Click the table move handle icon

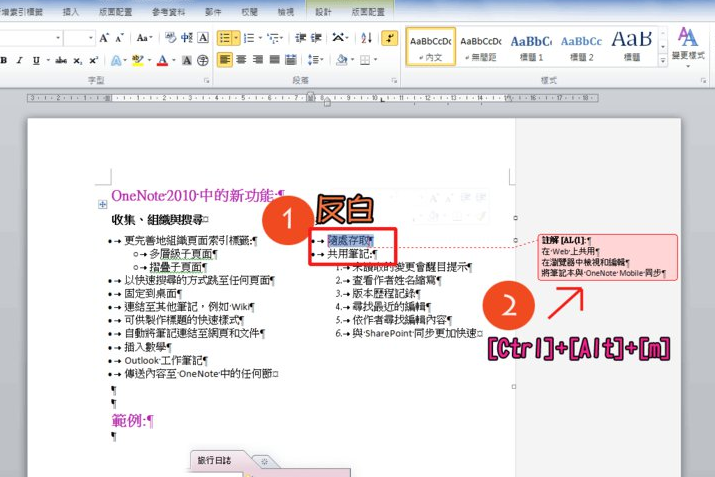102,205
